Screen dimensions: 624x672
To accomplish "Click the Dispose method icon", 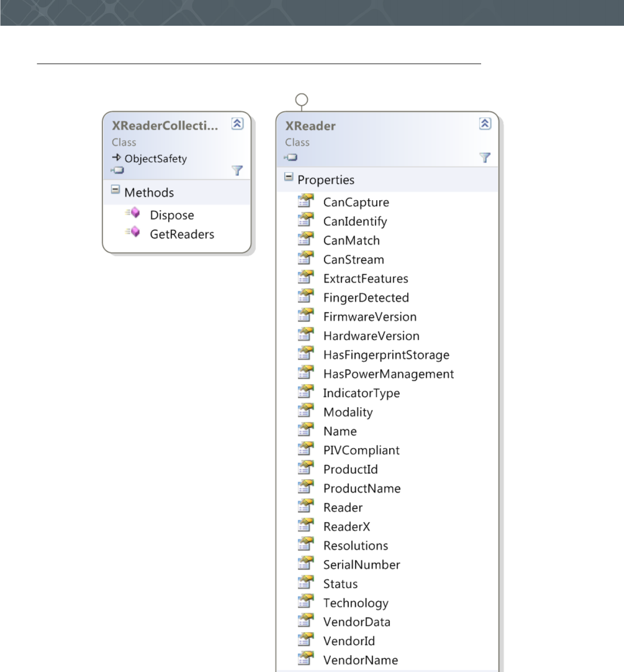I will click(x=133, y=213).
